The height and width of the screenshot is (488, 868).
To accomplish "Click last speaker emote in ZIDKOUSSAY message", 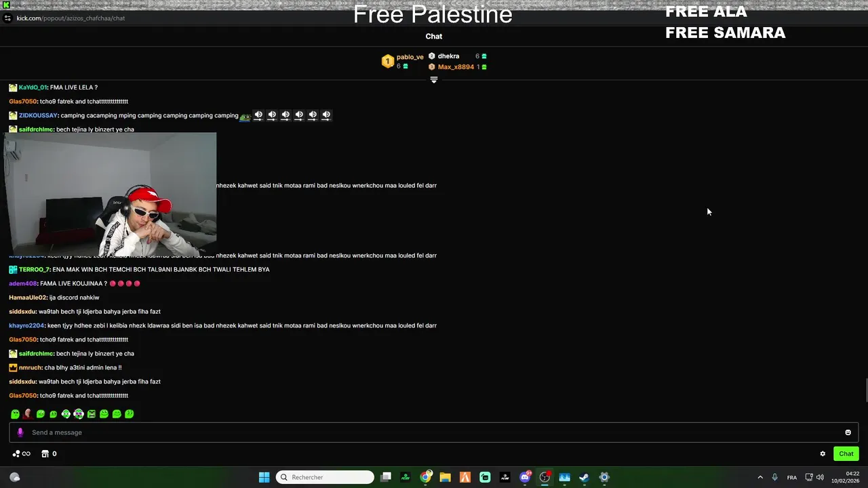I will point(326,115).
